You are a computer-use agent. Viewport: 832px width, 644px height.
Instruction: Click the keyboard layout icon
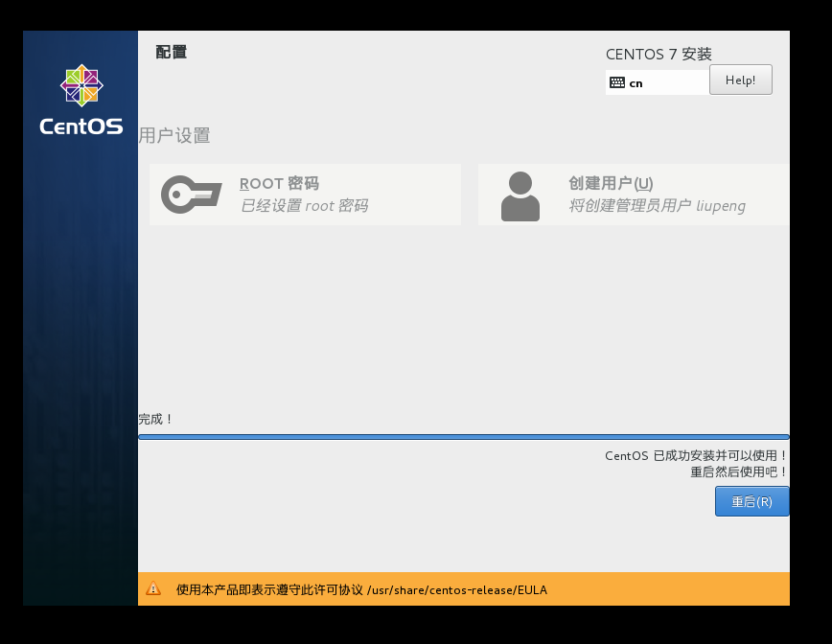click(x=617, y=82)
